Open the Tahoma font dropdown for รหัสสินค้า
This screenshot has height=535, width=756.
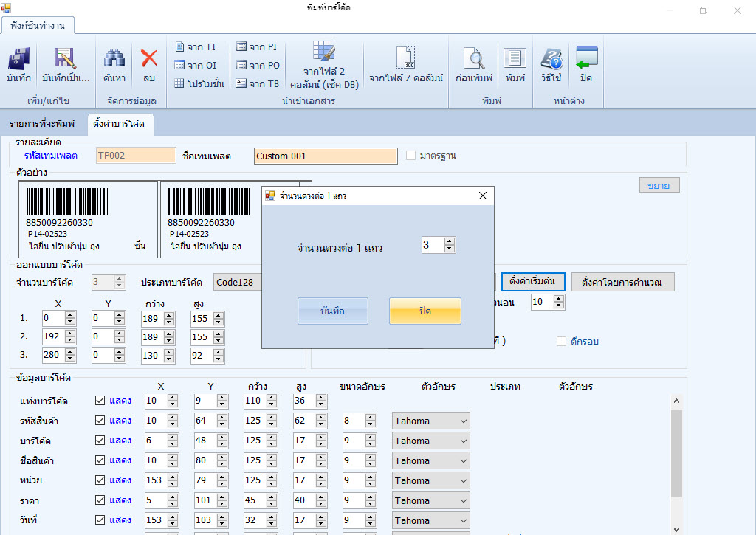pos(430,420)
